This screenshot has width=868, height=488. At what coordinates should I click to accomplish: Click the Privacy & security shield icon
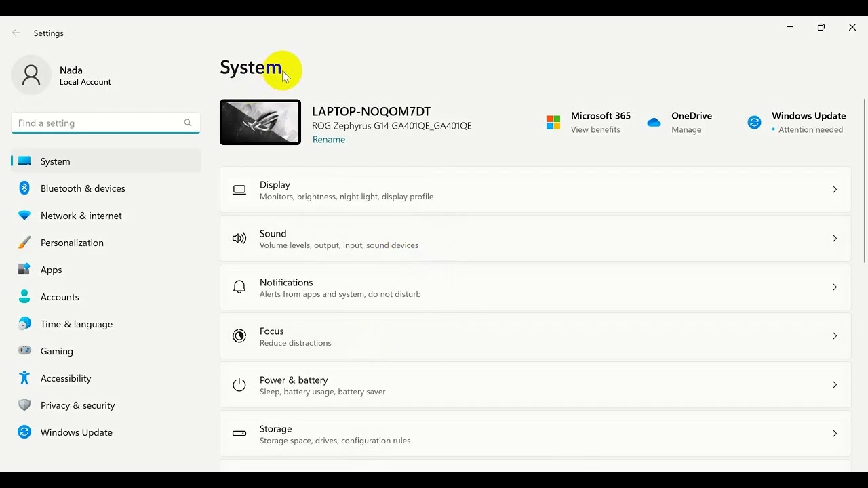pyautogui.click(x=24, y=405)
